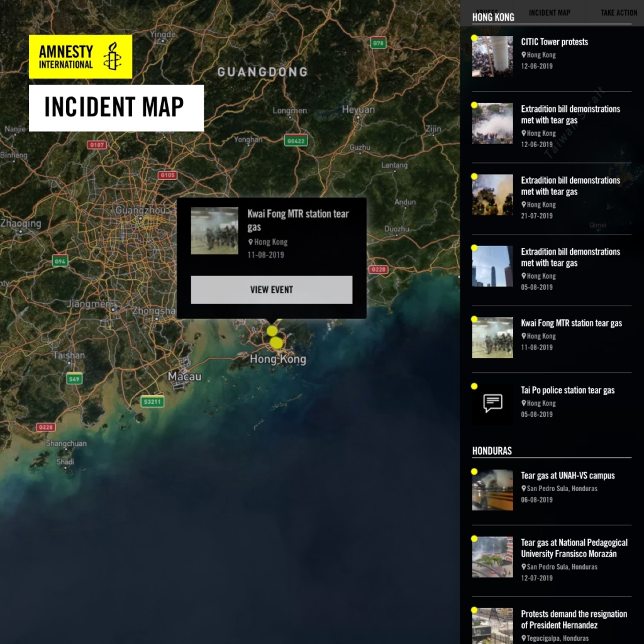Open Tear gas at UNAH-VS campus entry
Image resolution: width=644 pixels, height=644 pixels.
(567, 476)
